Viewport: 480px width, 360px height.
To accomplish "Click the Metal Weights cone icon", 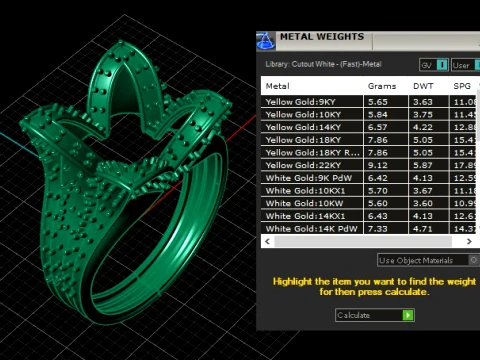I will point(266,41).
